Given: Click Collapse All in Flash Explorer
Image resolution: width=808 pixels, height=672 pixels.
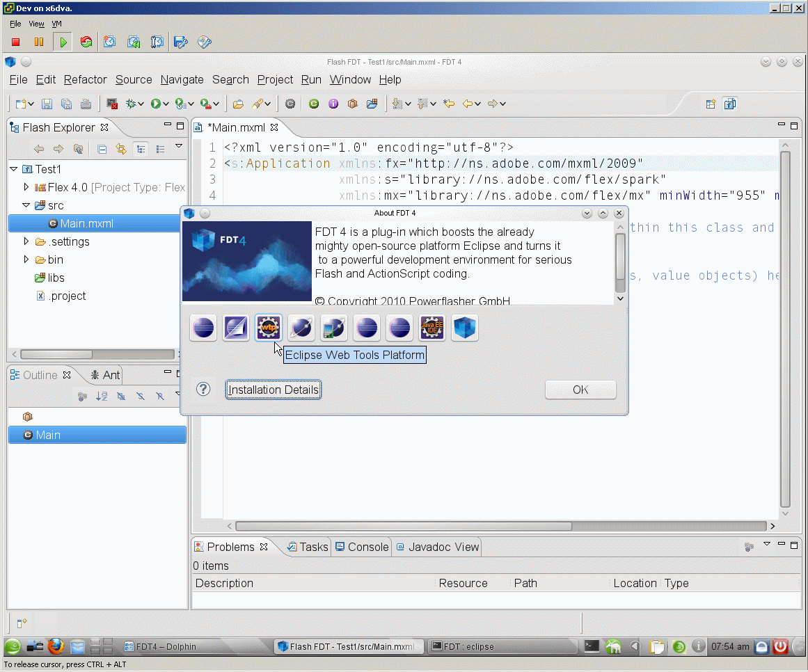Looking at the screenshot, I should pyautogui.click(x=102, y=150).
